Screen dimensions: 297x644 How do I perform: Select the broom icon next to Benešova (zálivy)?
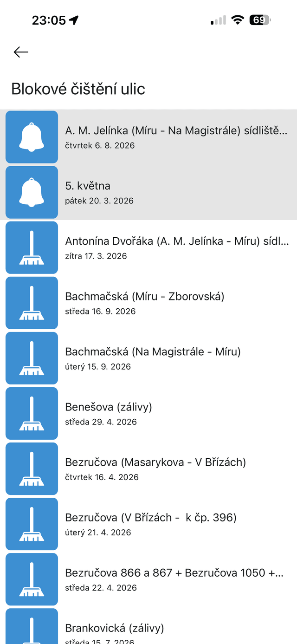point(32,413)
